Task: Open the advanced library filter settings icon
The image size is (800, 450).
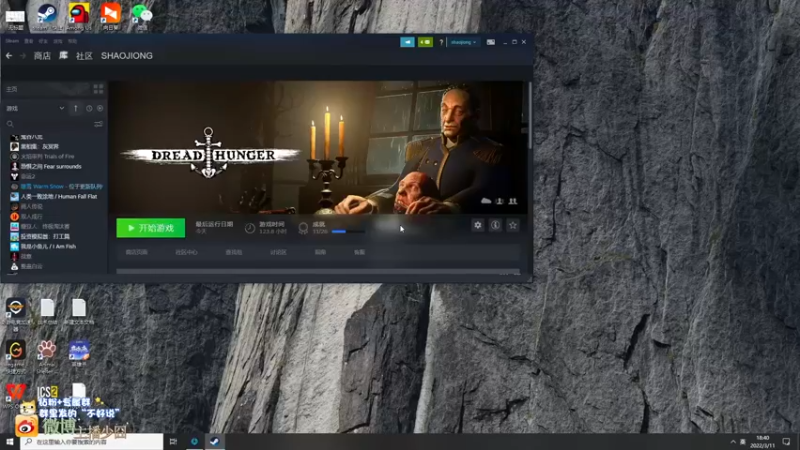Action: 98,124
